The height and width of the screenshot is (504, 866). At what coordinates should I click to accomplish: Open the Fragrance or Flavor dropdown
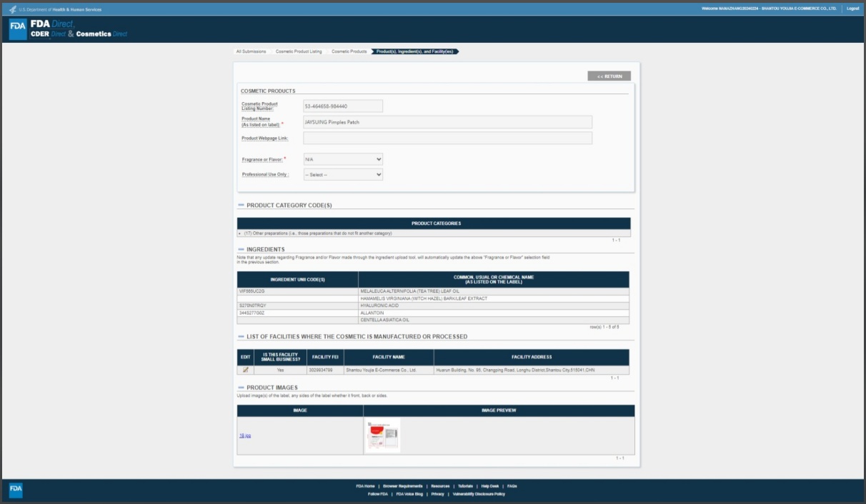tap(343, 159)
